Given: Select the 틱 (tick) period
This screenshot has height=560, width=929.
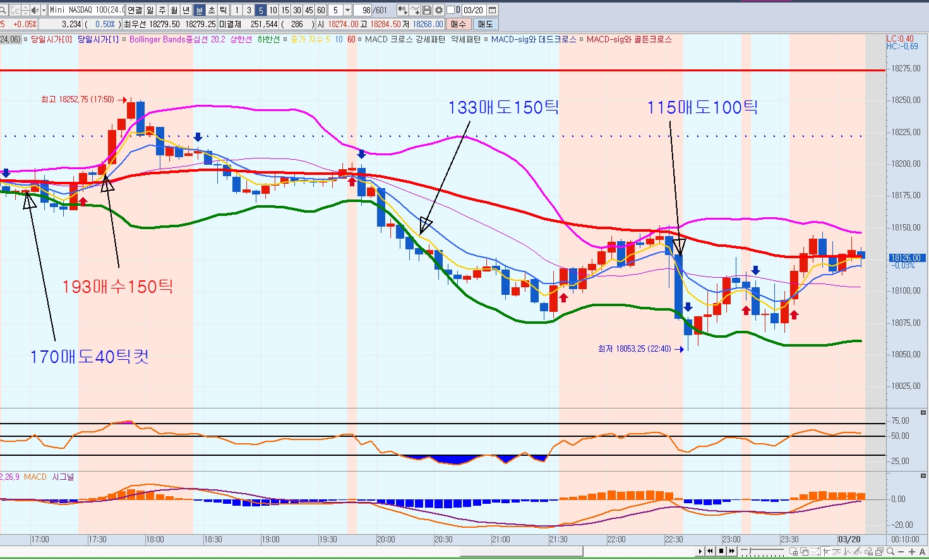Looking at the screenshot, I should pyautogui.click(x=223, y=10).
